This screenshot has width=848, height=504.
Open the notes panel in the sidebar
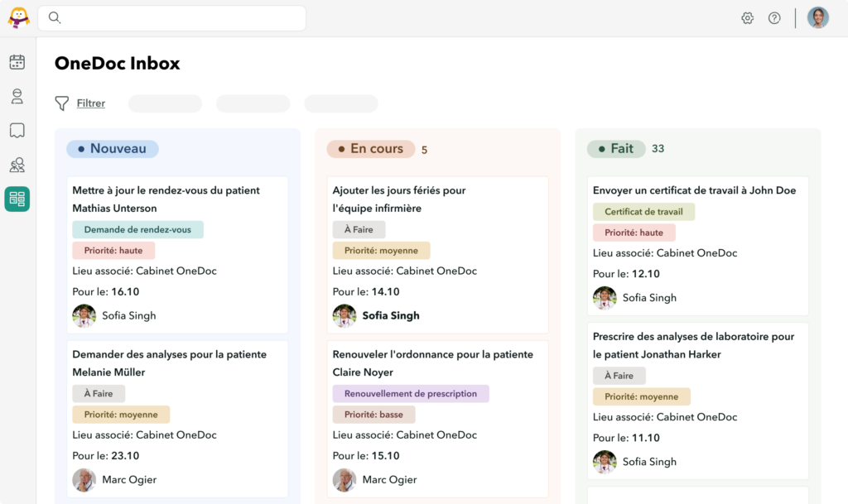click(17, 130)
